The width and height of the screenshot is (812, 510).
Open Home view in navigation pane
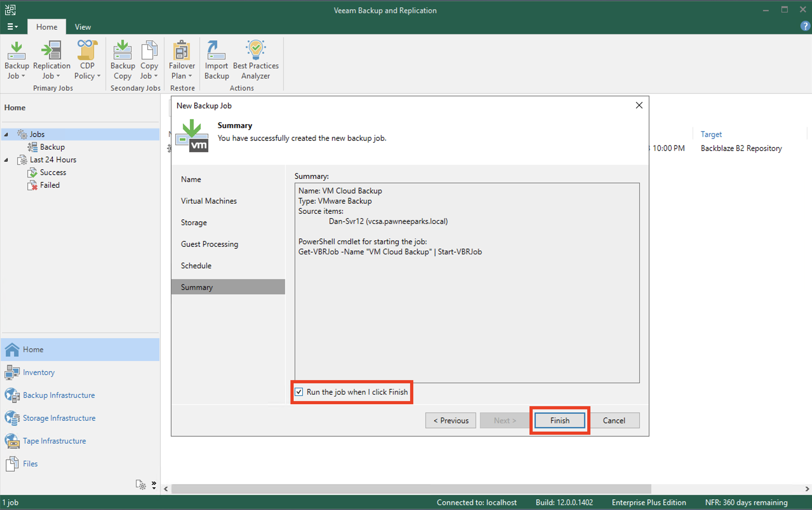pyautogui.click(x=80, y=349)
